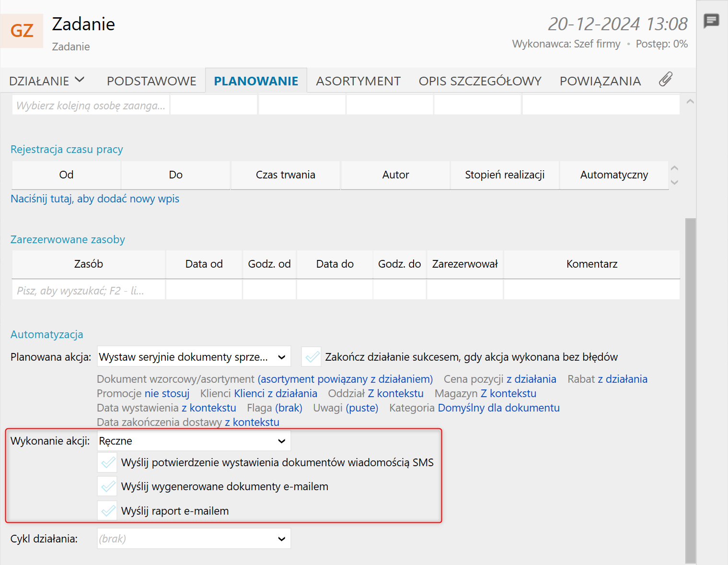Click Rabat 'z działania' link
The width and height of the screenshot is (728, 565).
pos(622,379)
